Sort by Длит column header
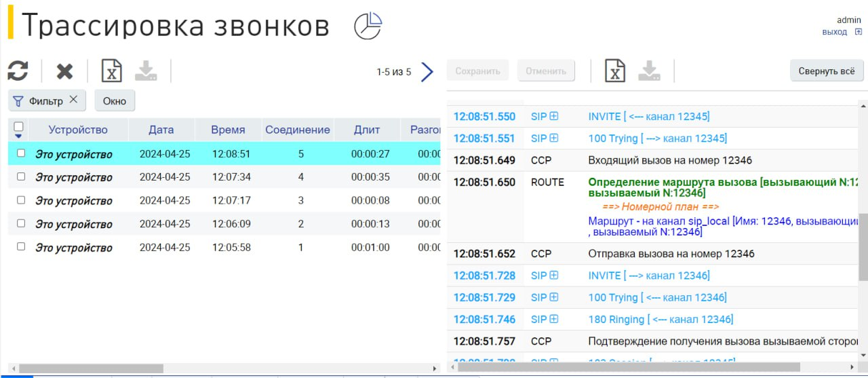This screenshot has height=378, width=868. 367,130
